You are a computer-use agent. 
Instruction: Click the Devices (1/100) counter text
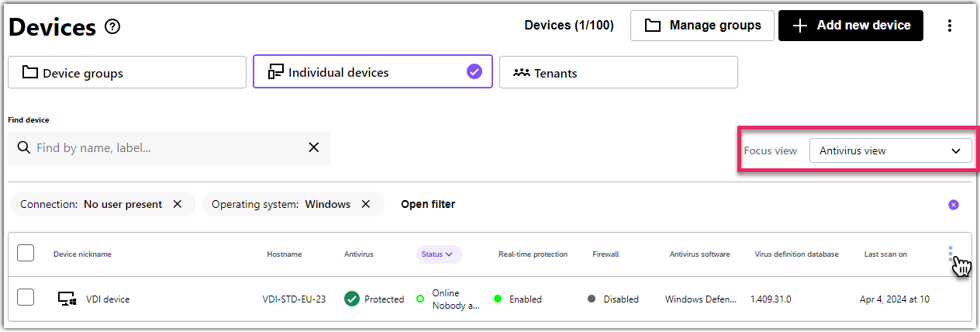click(569, 26)
